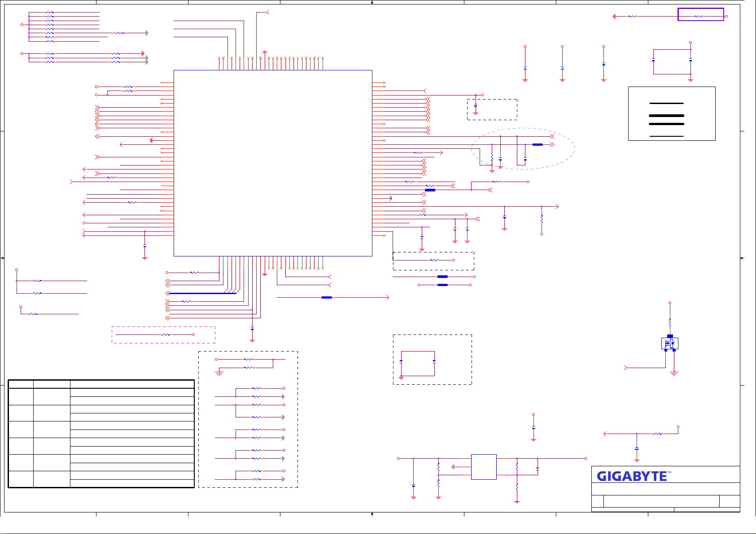Screen dimensions: 756x534
Task: Click the resistor inside the purple highlight box
Action: (699, 17)
